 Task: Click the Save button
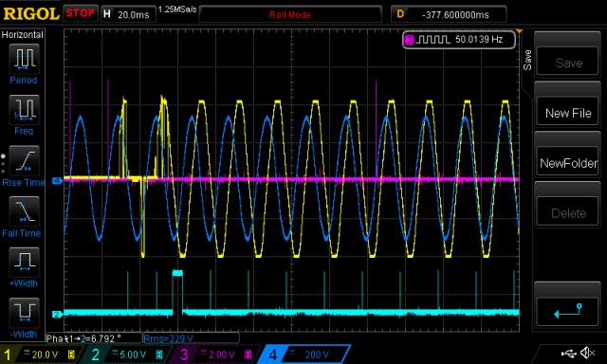click(568, 63)
